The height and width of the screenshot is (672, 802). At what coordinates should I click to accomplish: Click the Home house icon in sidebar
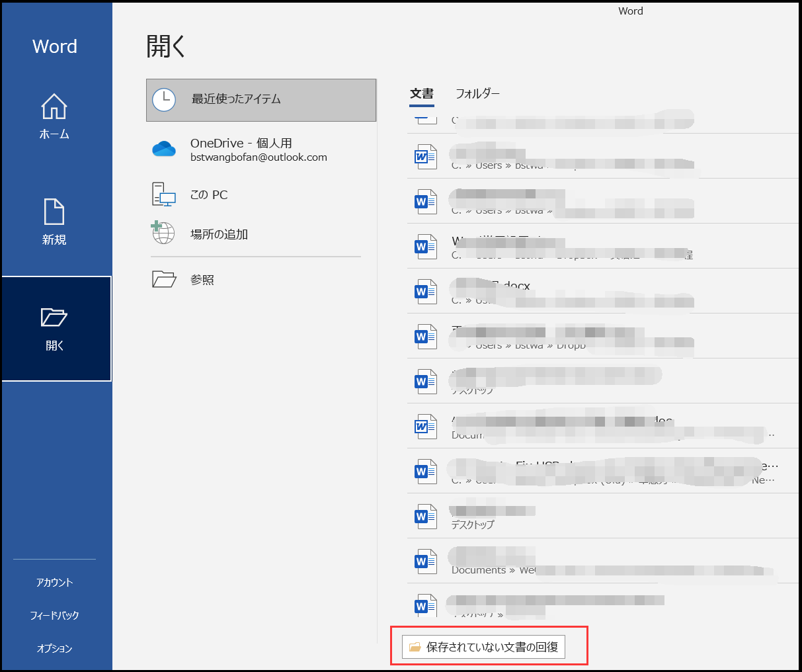pos(54,106)
